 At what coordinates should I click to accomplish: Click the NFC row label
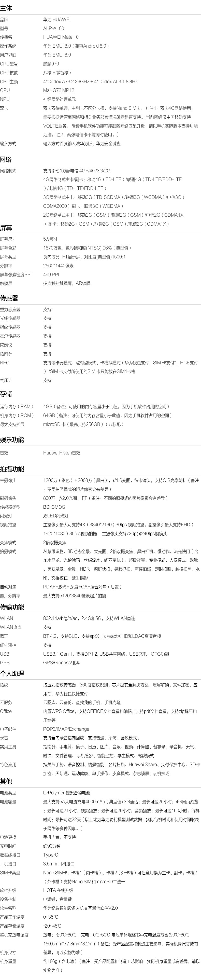click(x=5, y=363)
